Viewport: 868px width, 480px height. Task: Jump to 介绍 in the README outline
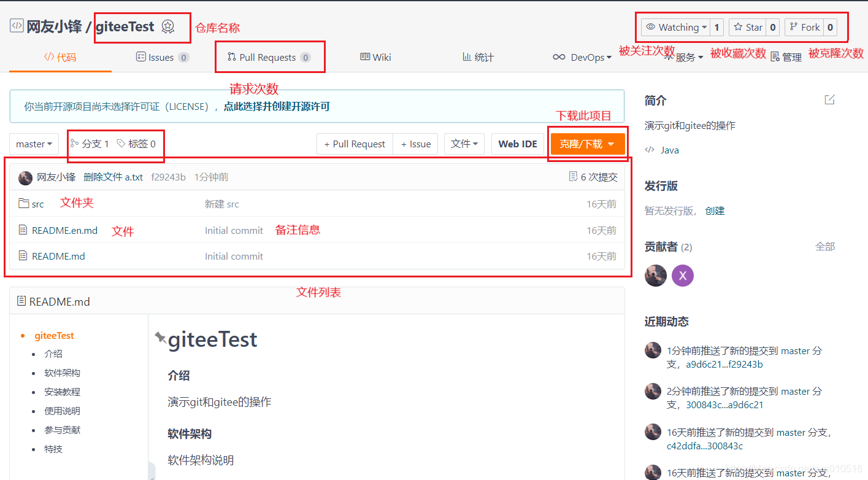[53, 354]
